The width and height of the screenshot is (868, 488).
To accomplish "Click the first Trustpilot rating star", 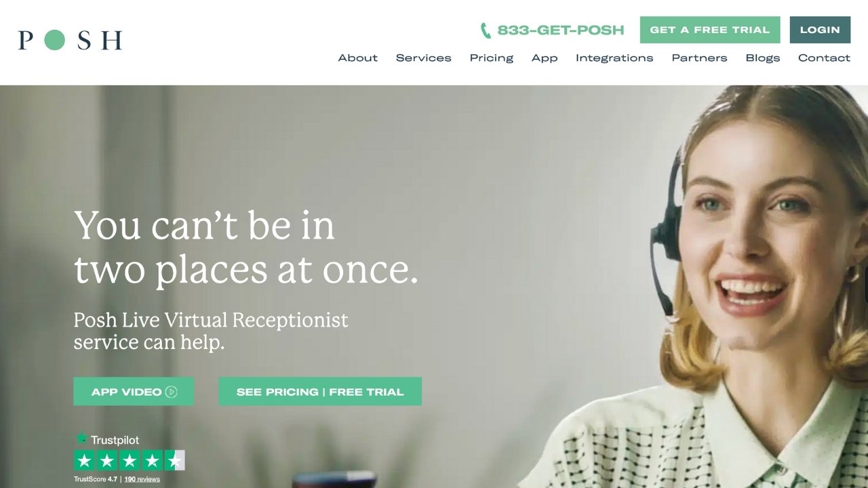I will pos(84,461).
